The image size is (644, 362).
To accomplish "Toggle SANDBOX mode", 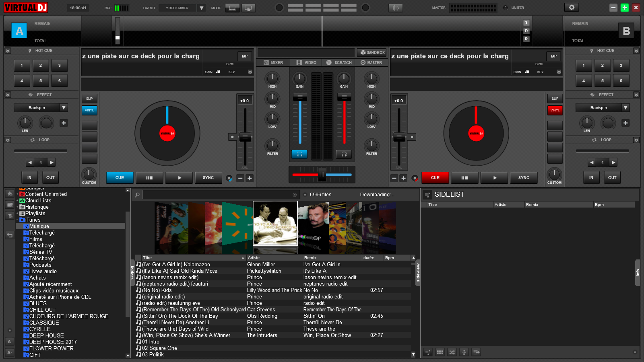I will (372, 52).
